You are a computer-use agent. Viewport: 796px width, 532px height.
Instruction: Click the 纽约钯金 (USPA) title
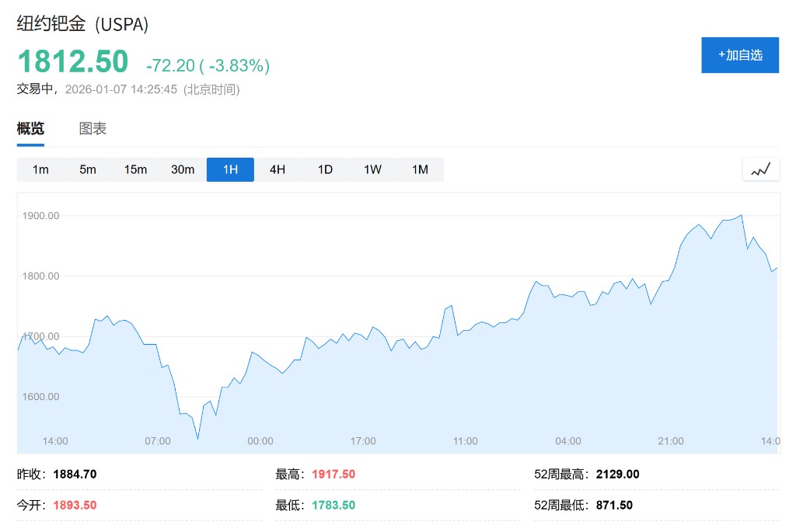(82, 24)
